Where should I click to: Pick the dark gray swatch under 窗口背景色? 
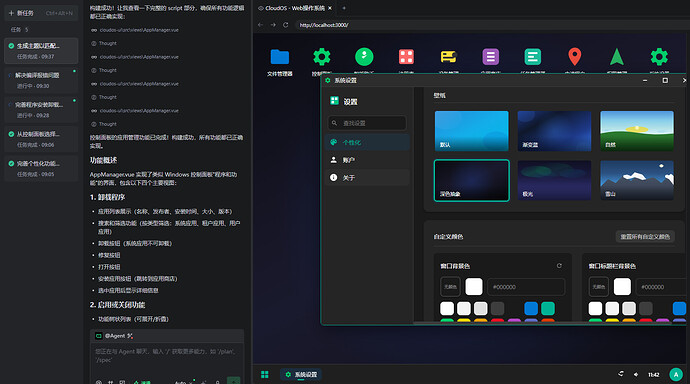tap(497, 308)
